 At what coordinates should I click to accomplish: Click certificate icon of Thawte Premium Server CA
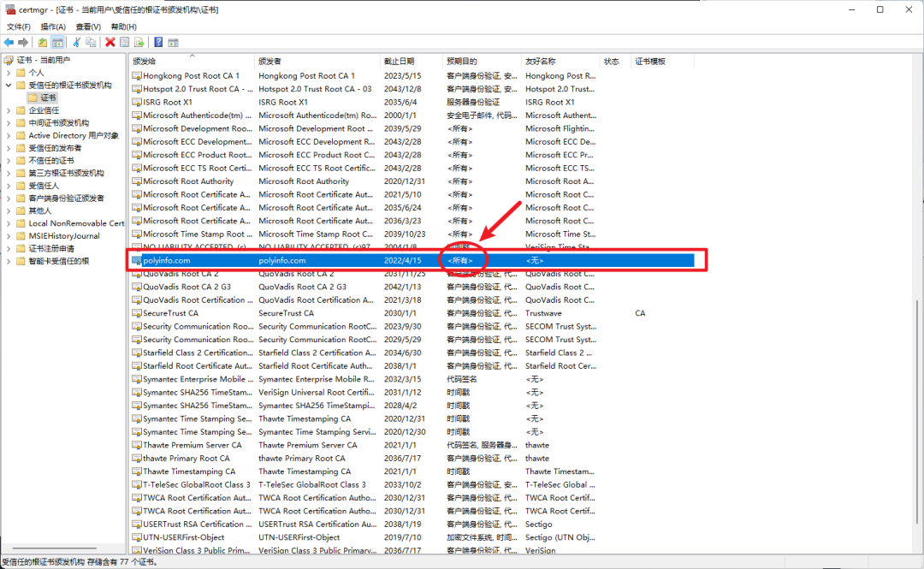pos(137,445)
